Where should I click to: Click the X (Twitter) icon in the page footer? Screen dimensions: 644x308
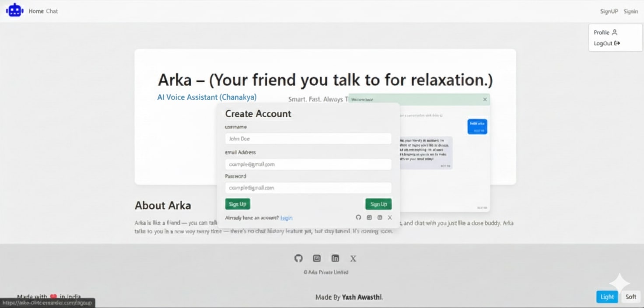353,259
